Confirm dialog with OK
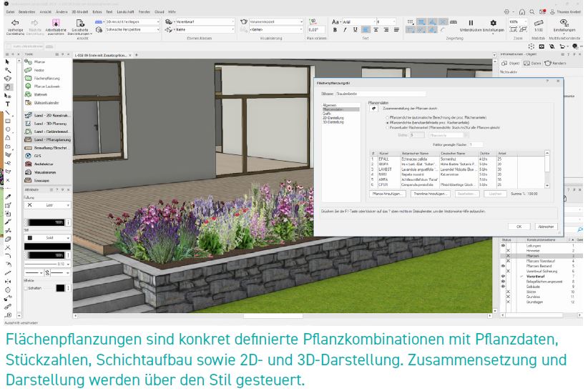Viewport: 588px width, 391px height. [x=519, y=227]
